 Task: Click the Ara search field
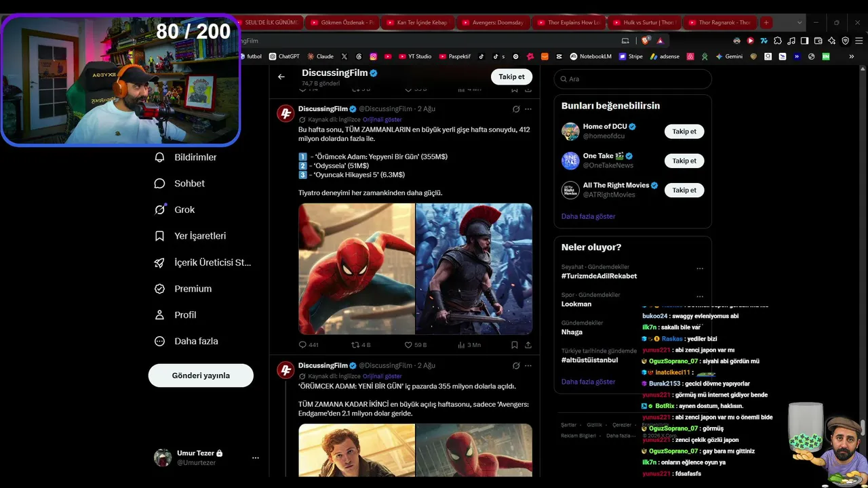click(x=633, y=79)
